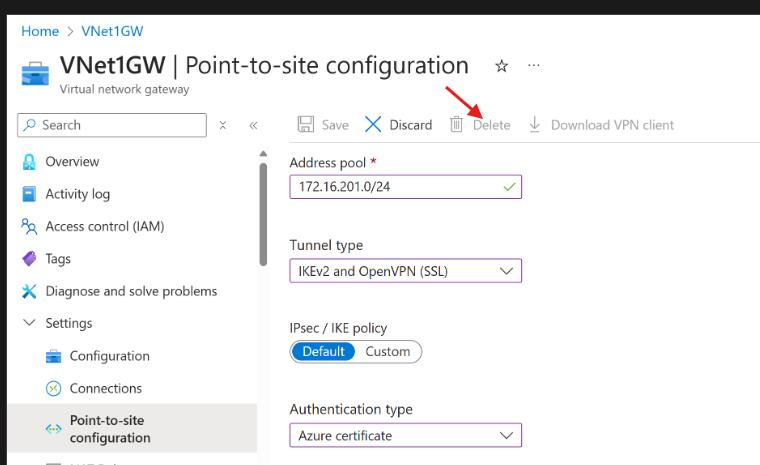Click the Authentication type label
This screenshot has height=465, width=760.
(x=351, y=410)
